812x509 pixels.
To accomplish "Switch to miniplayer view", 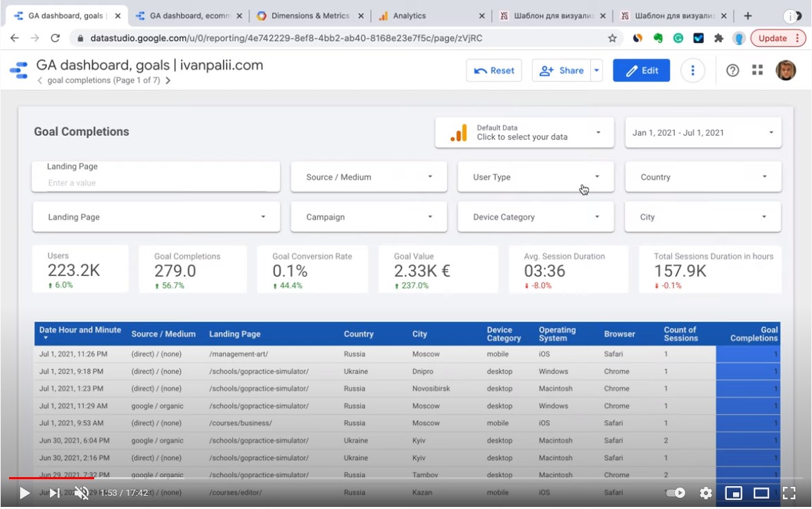I will pyautogui.click(x=734, y=493).
